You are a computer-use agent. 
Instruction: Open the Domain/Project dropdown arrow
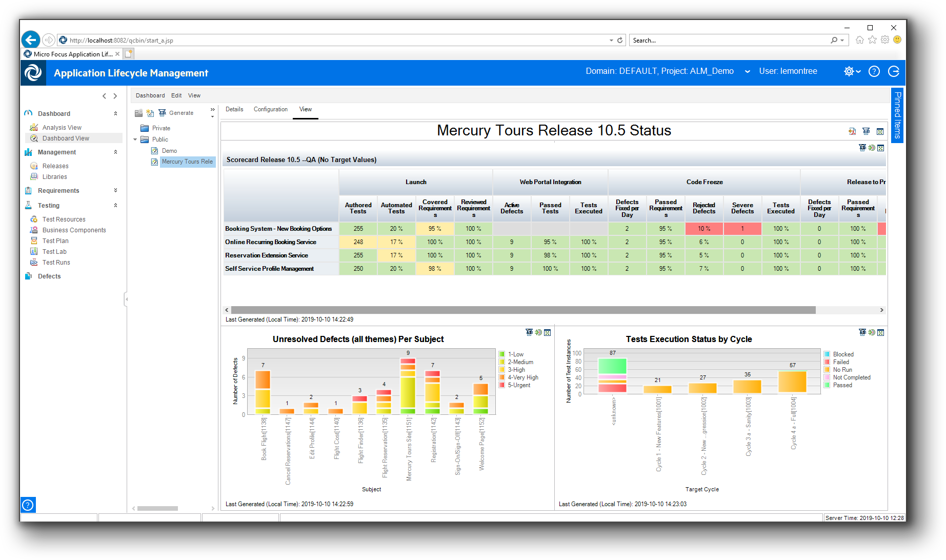pos(748,72)
